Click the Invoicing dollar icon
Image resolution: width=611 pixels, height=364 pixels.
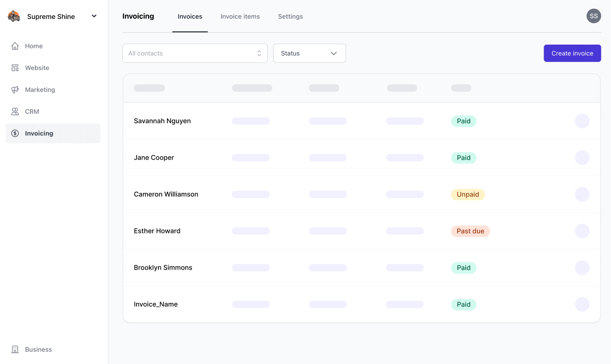15,134
